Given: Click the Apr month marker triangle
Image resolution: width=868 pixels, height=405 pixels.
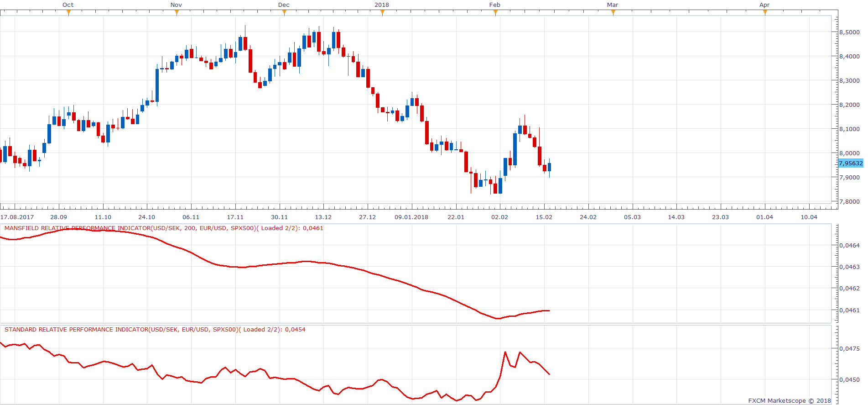Looking at the screenshot, I should (x=765, y=12).
